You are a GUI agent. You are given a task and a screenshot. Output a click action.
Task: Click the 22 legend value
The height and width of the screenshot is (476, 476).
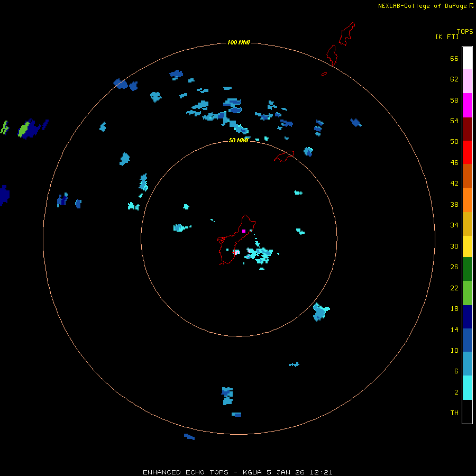pyautogui.click(x=454, y=288)
